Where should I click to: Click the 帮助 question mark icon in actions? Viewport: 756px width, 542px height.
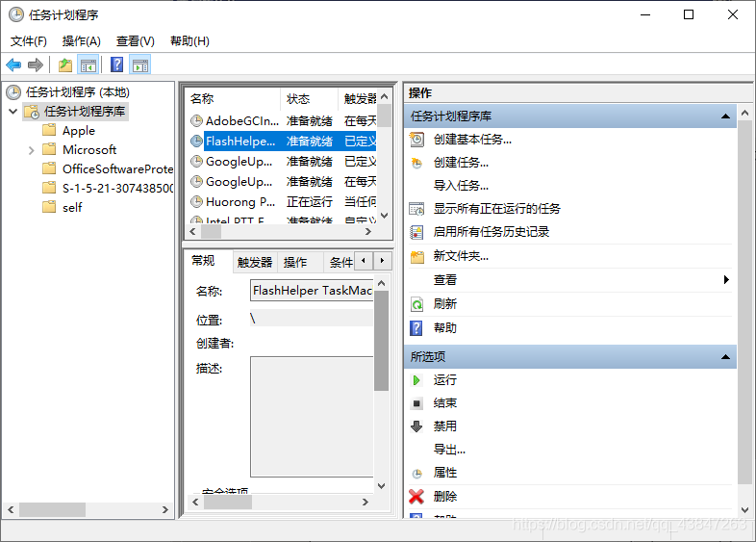pyautogui.click(x=416, y=328)
